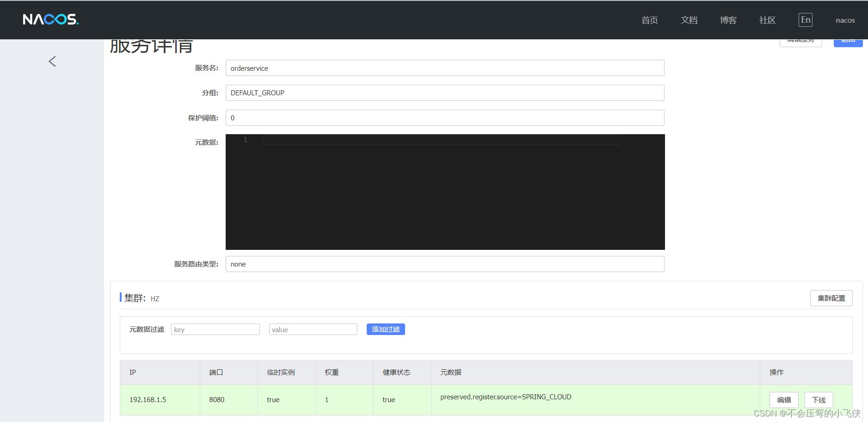This screenshot has width=868, height=422.
Task: Click the 添加过滤 add filter button
Action: point(386,329)
